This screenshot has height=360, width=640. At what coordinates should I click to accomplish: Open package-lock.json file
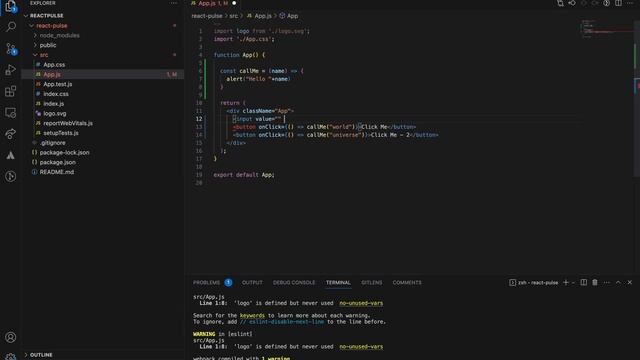click(64, 153)
